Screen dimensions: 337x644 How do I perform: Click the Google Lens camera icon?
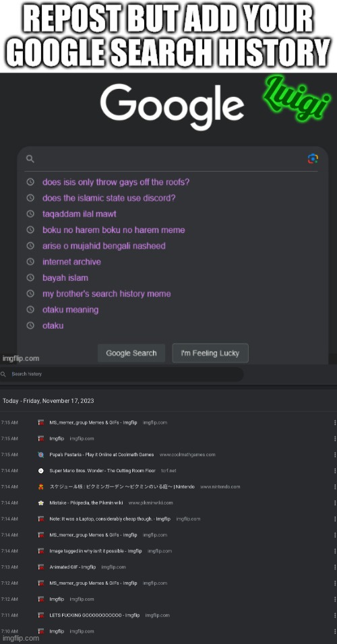click(313, 158)
